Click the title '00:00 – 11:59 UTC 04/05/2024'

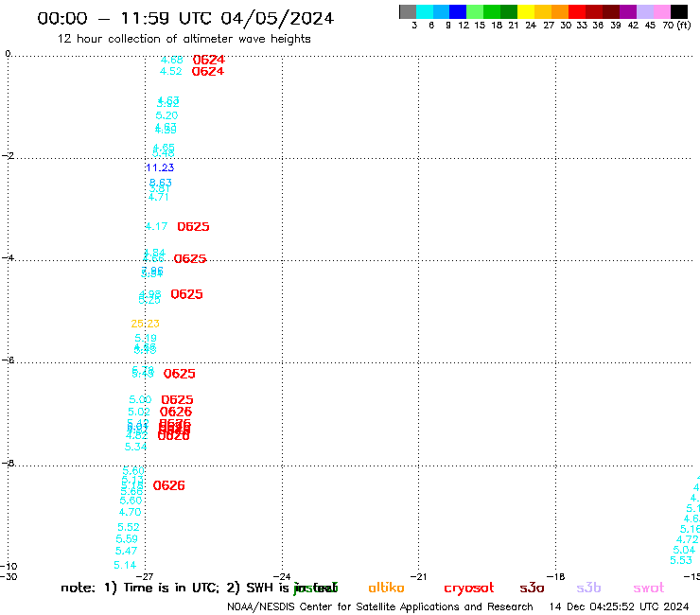coord(185,18)
